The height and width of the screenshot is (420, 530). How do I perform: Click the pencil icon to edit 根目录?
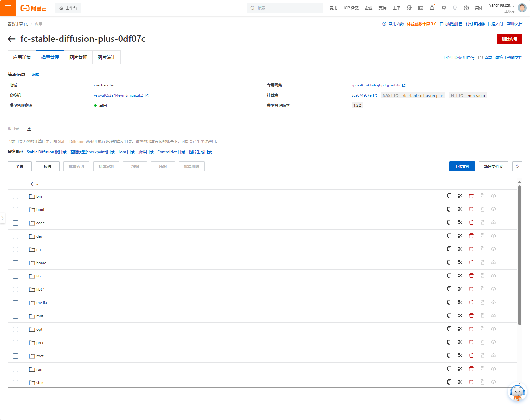pos(29,129)
